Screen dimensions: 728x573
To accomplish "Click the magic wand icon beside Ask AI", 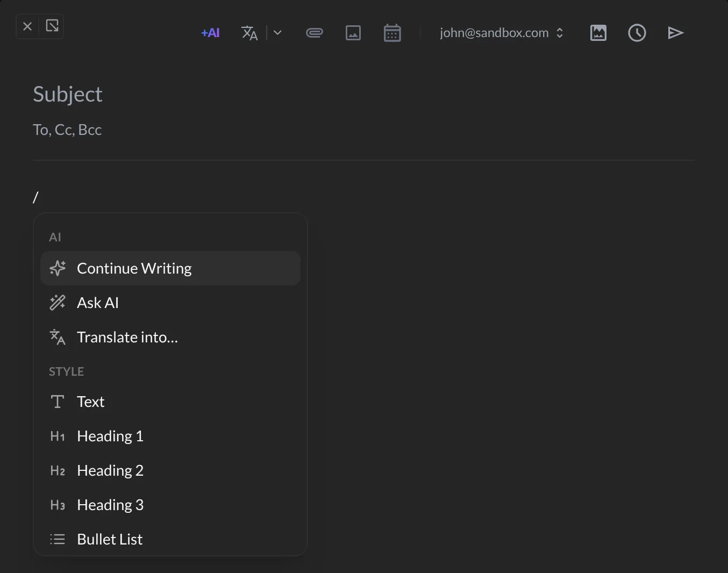I will [58, 303].
